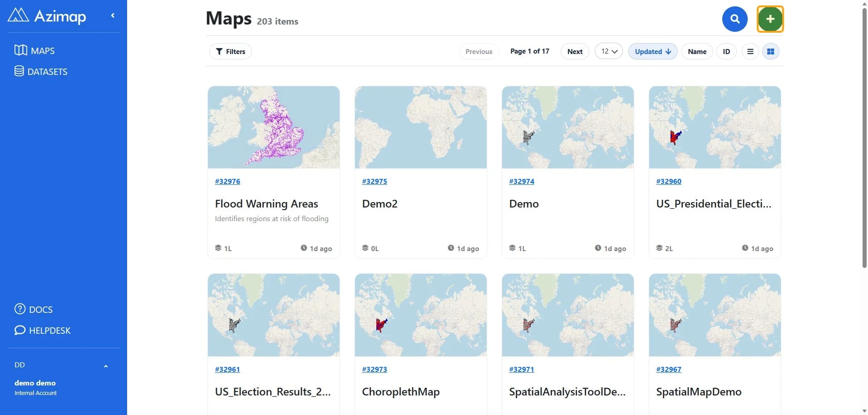Open map link #32976
Viewport: 868px width, 415px height.
pos(227,181)
